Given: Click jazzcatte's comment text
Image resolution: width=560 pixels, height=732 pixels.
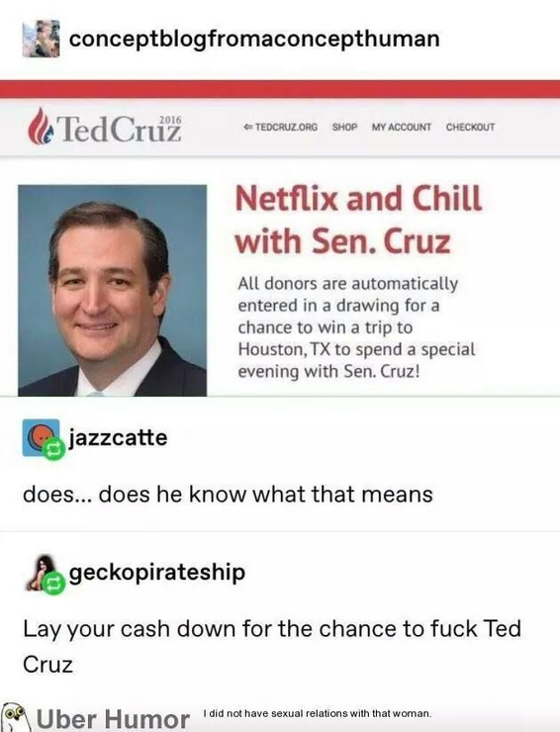Looking at the screenshot, I should 228,495.
